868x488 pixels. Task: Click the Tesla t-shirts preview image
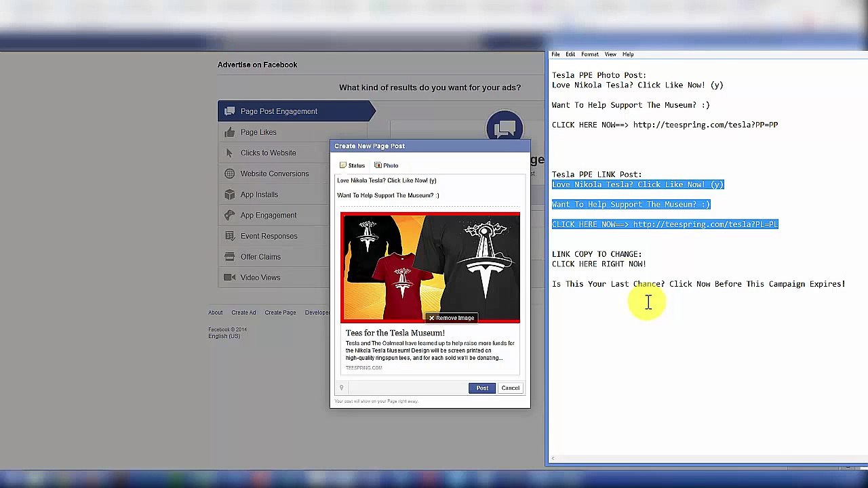click(430, 267)
